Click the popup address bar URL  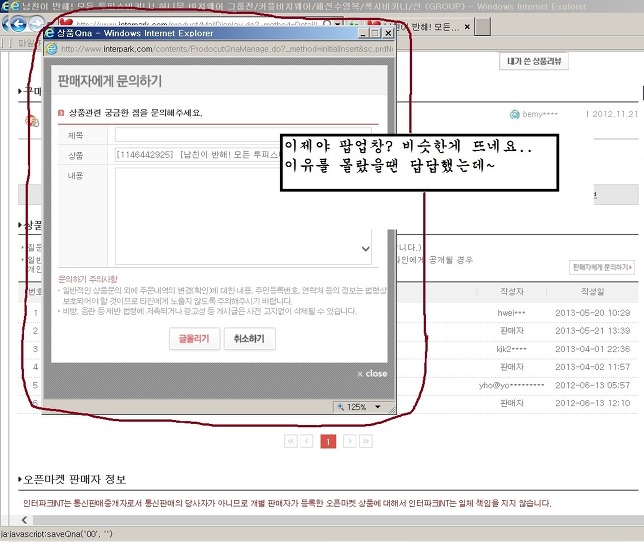pyautogui.click(x=227, y=49)
